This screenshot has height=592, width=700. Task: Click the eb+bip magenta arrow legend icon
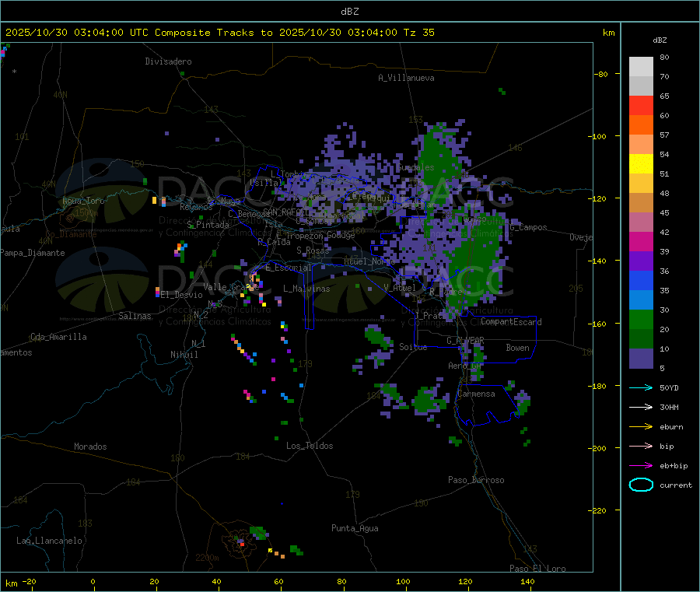coord(641,465)
